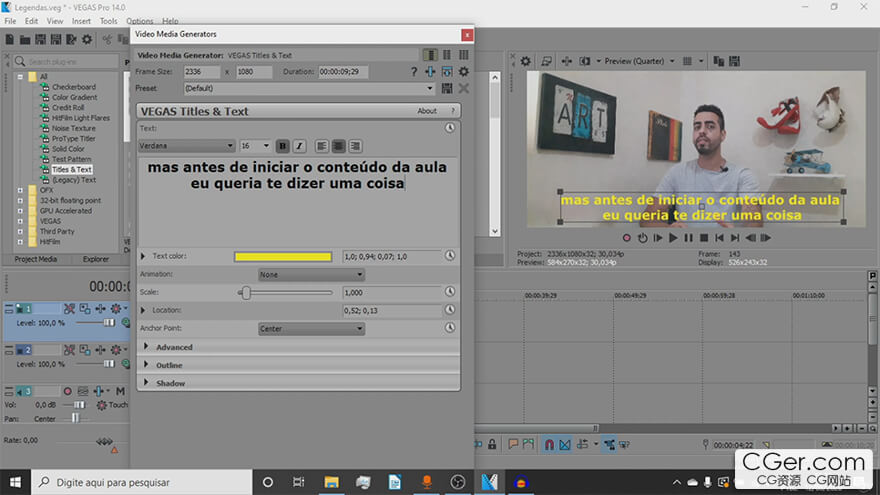
Task: Open plug-in help question mark icon
Action: (x=414, y=72)
